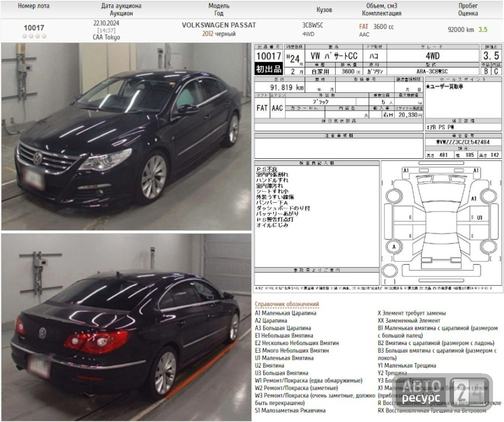Click engine volume 3600 cc
This screenshot has height=422, width=504.
click(x=384, y=27)
